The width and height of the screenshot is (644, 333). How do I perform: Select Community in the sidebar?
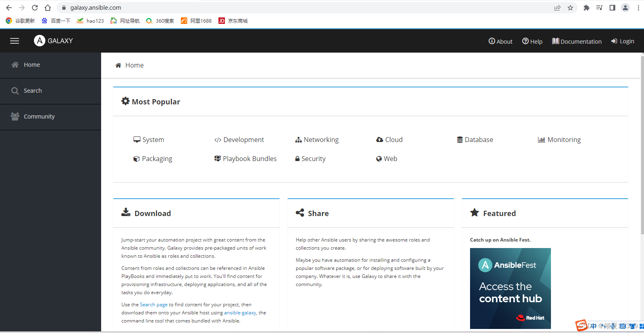click(51, 117)
